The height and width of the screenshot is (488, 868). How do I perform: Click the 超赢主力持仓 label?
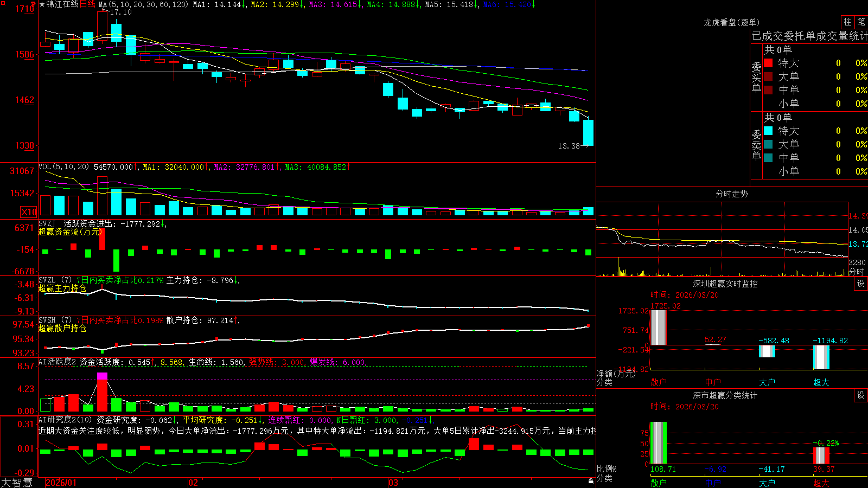click(62, 288)
